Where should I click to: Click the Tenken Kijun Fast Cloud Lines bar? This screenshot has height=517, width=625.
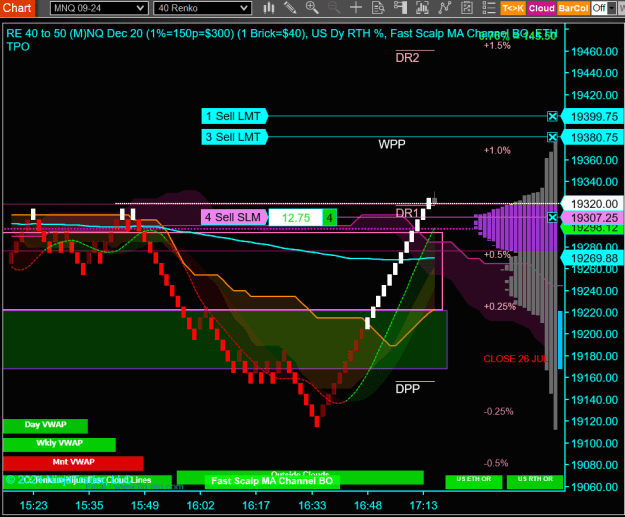[x=88, y=480]
